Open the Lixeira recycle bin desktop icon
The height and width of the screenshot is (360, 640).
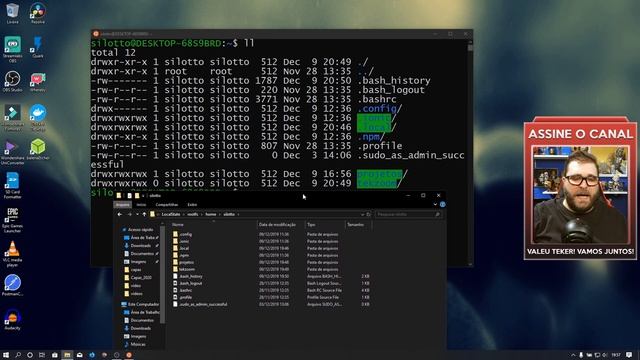point(12,13)
